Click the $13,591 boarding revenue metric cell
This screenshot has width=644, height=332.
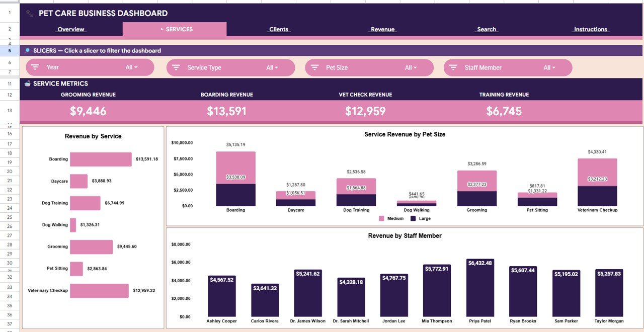coord(227,111)
